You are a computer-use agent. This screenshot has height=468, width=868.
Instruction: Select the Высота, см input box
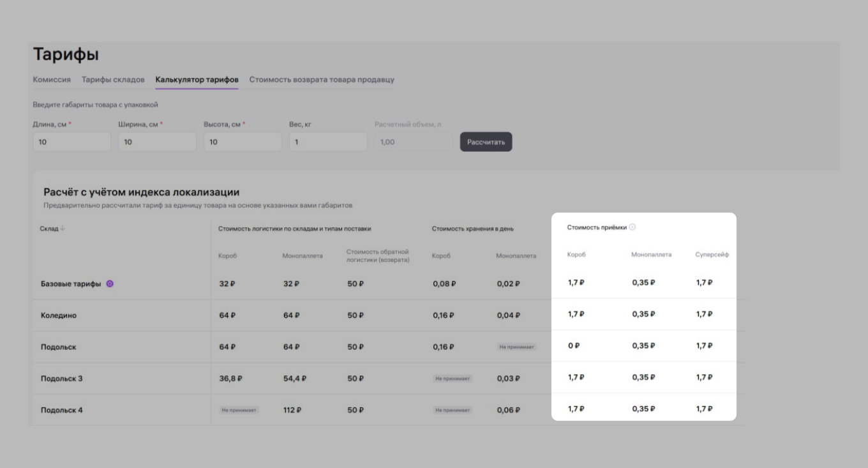coord(243,142)
